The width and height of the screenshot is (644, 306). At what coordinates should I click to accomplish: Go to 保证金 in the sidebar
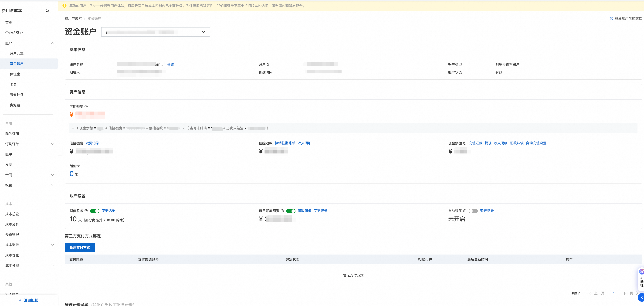click(15, 74)
